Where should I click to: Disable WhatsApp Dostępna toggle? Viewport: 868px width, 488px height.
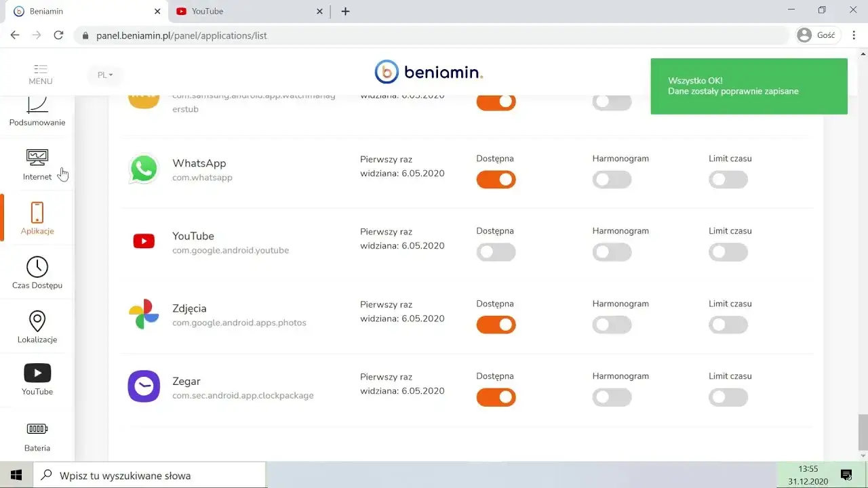tap(496, 180)
